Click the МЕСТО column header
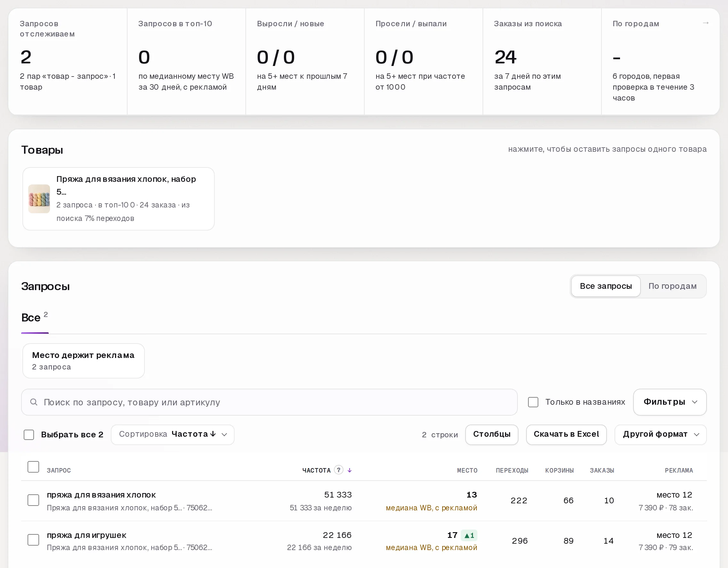The height and width of the screenshot is (568, 728). 467,470
